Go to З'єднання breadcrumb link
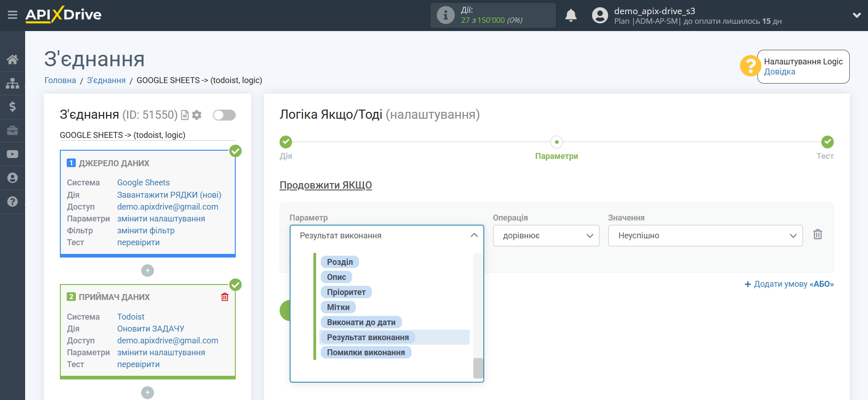 coord(106,80)
